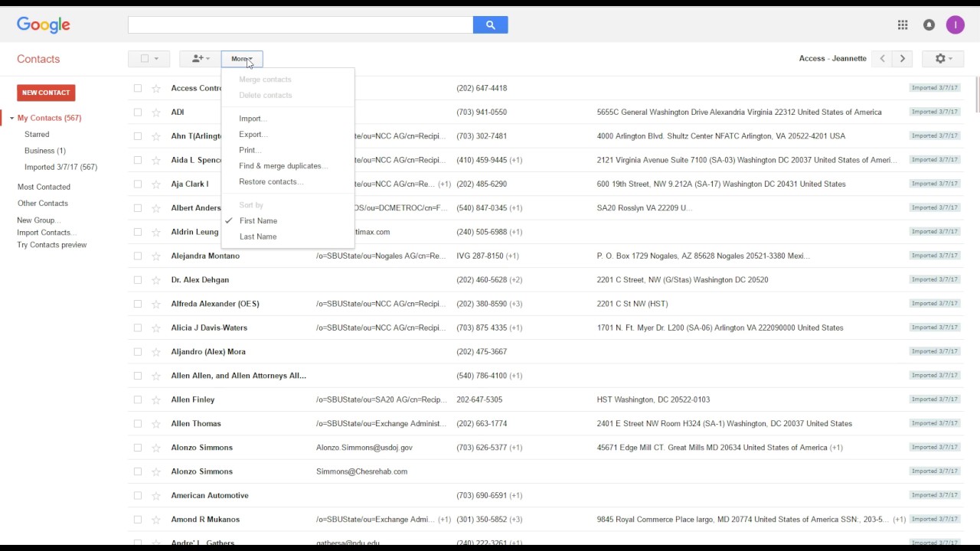Check the Alicia J Davis-Waters checkbox
Screen dimensions: 980x551
tap(138, 328)
